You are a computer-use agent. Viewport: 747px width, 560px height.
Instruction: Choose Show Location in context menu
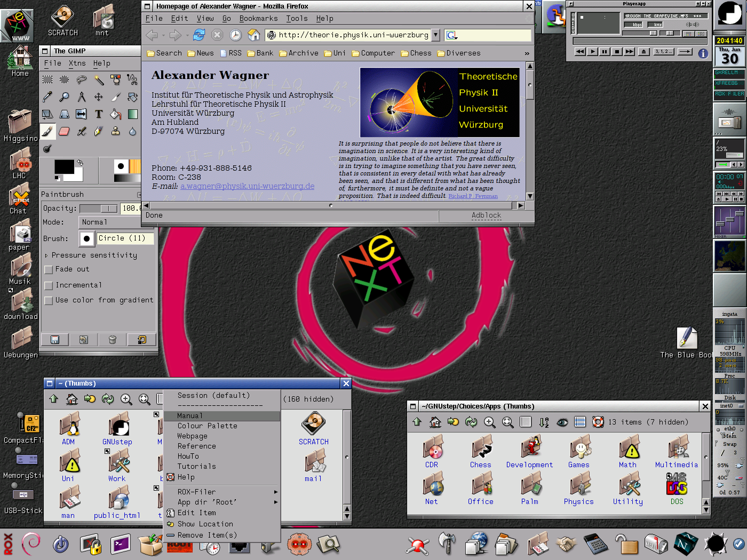[205, 524]
